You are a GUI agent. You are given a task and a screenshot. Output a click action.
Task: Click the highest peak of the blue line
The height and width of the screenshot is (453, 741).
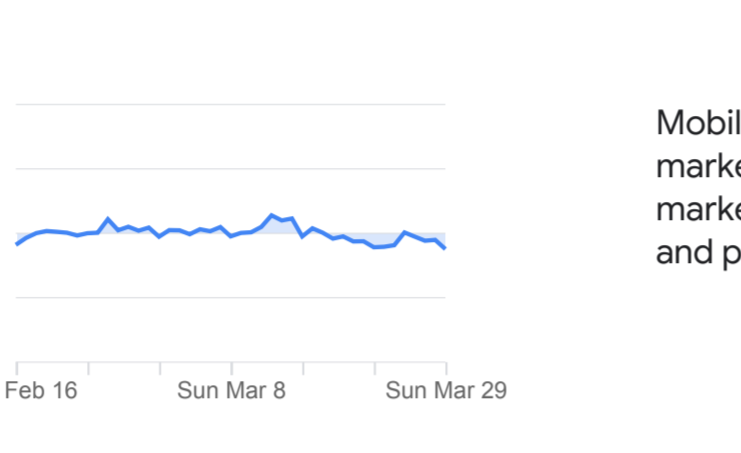(272, 215)
